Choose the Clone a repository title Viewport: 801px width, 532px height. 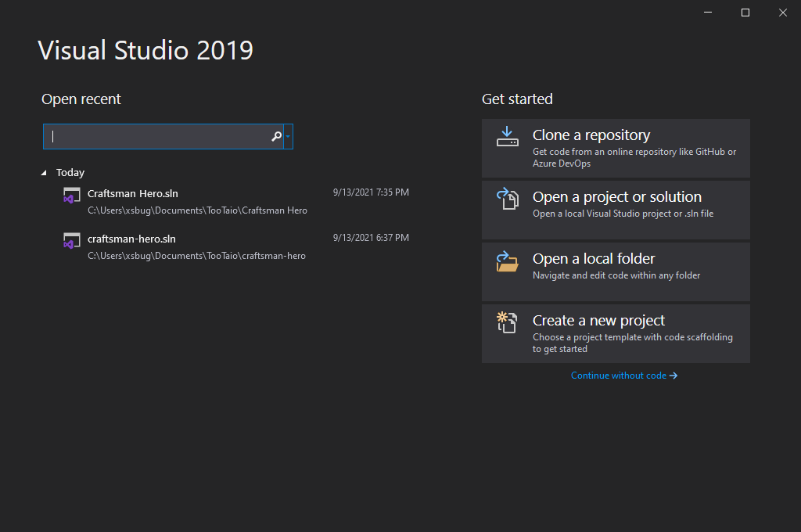[591, 135]
